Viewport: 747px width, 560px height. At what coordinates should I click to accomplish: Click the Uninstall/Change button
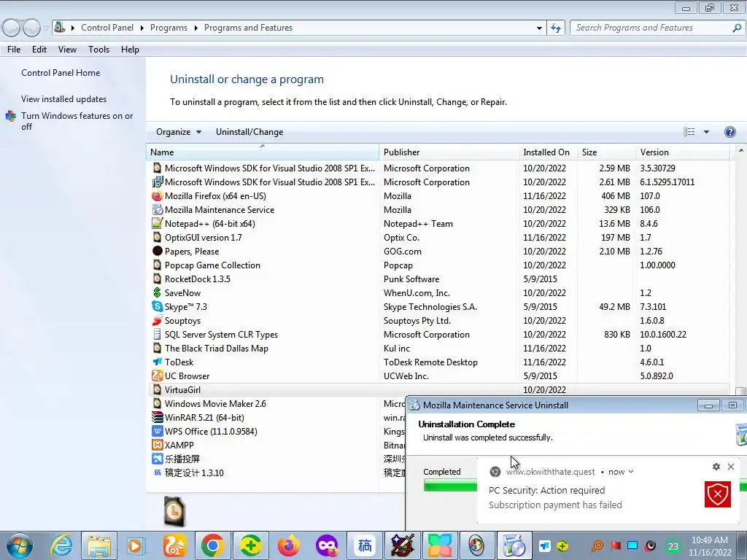coord(249,132)
